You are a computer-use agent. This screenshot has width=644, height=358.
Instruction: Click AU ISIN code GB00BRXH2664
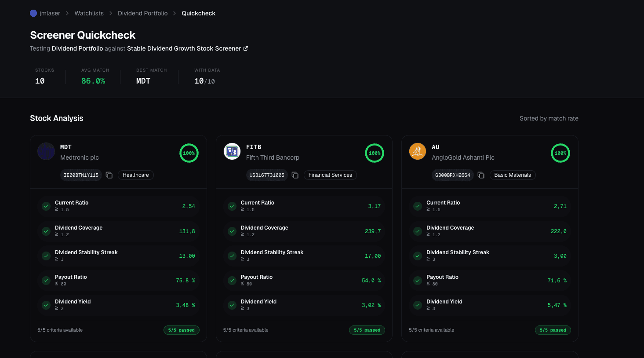[x=453, y=175]
